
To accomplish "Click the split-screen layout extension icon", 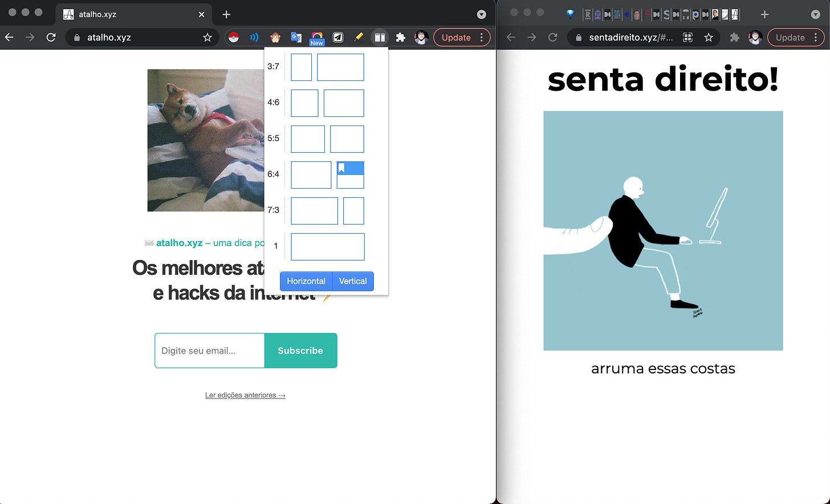I will pos(380,38).
